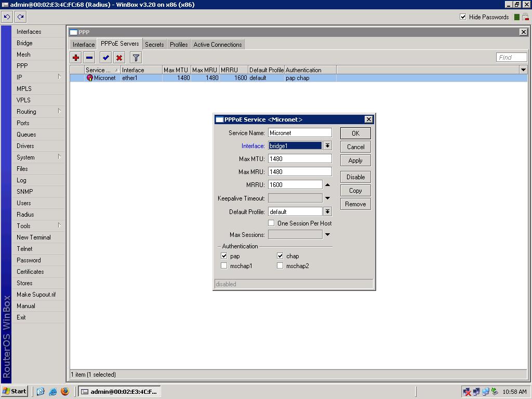The width and height of the screenshot is (532, 399).
Task: Open the Interface dropdown list
Action: tap(327, 145)
